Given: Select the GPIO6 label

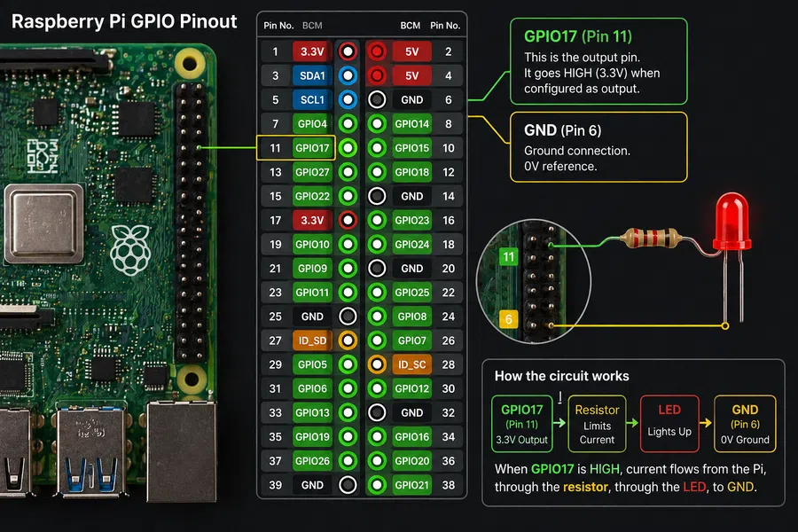Looking at the screenshot, I should point(312,388).
